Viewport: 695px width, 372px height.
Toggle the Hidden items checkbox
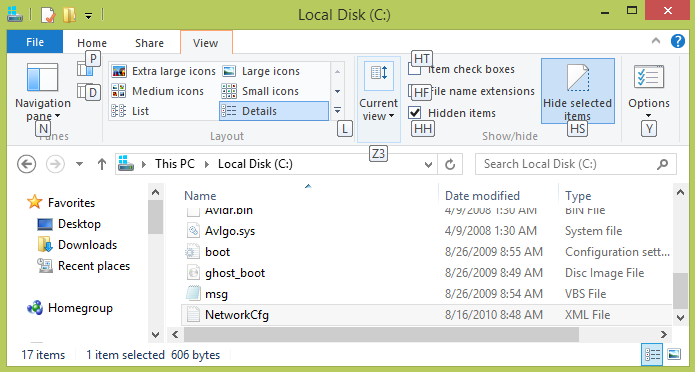(x=414, y=113)
